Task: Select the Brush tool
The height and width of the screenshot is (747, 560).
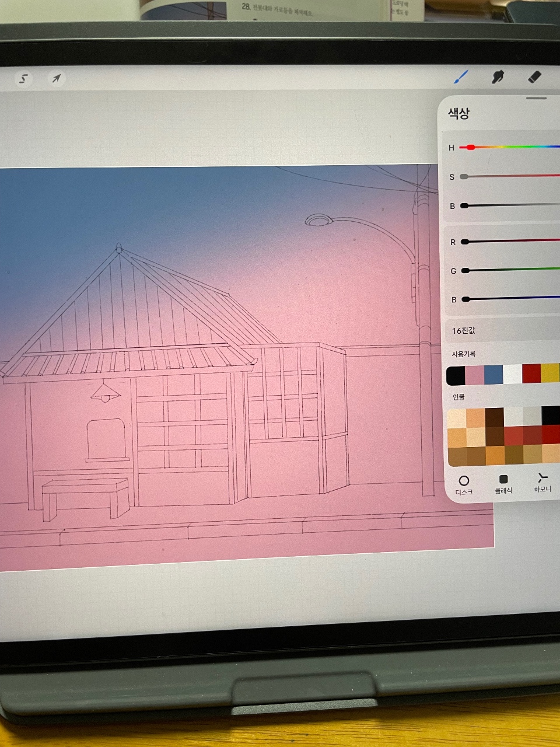Action: [x=461, y=77]
